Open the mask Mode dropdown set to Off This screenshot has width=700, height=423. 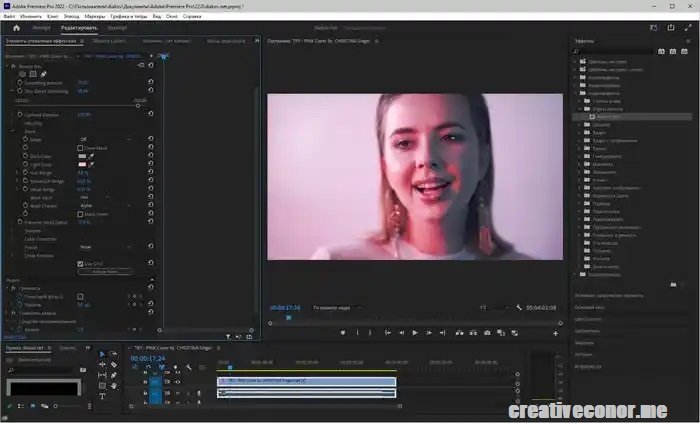105,140
